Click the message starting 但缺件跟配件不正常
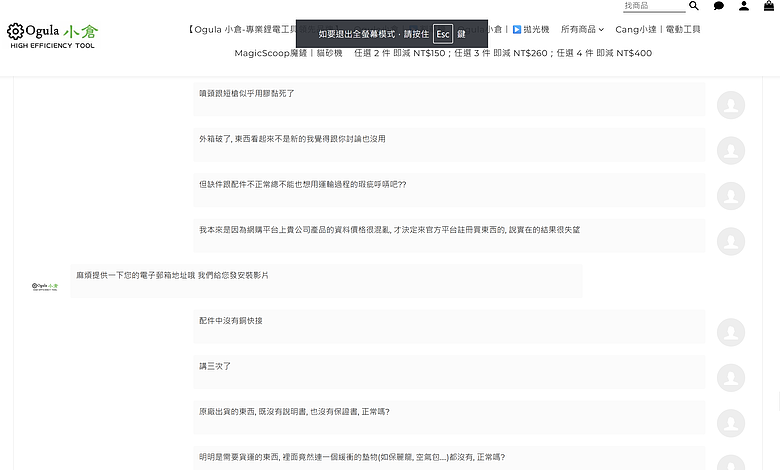Screen dimensions: 780x470 point(449,190)
